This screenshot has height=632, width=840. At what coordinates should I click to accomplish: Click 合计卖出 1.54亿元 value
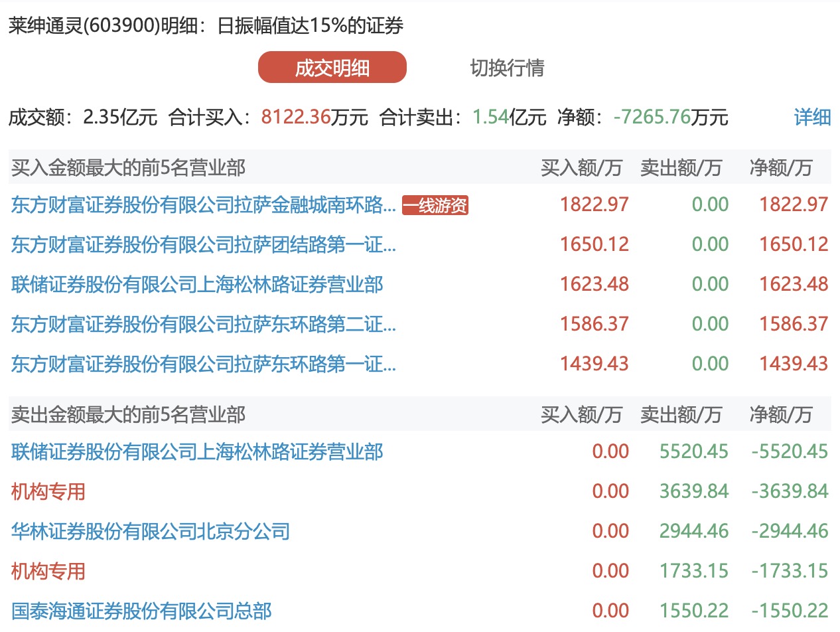[x=509, y=118]
